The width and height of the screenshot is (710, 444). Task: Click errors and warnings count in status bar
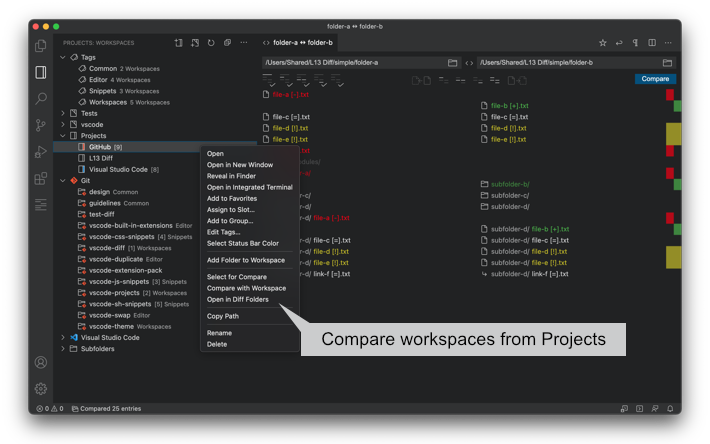click(x=50, y=409)
